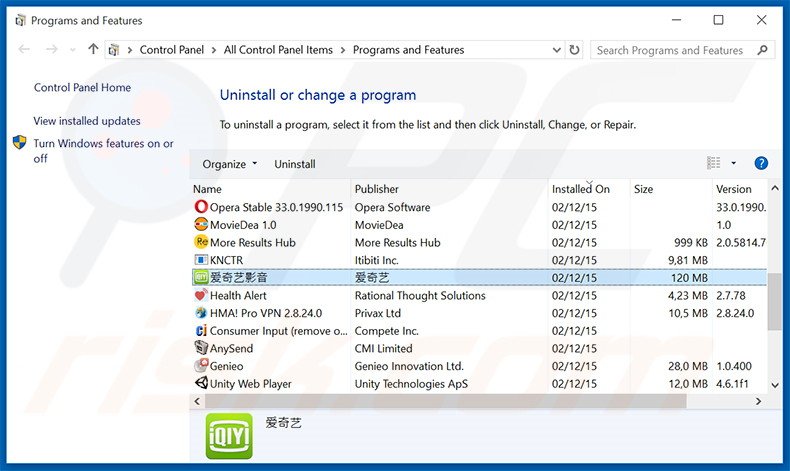Viewport: 790px width, 471px height.
Task: Click the title bar Programs and Features icon
Action: tap(20, 20)
